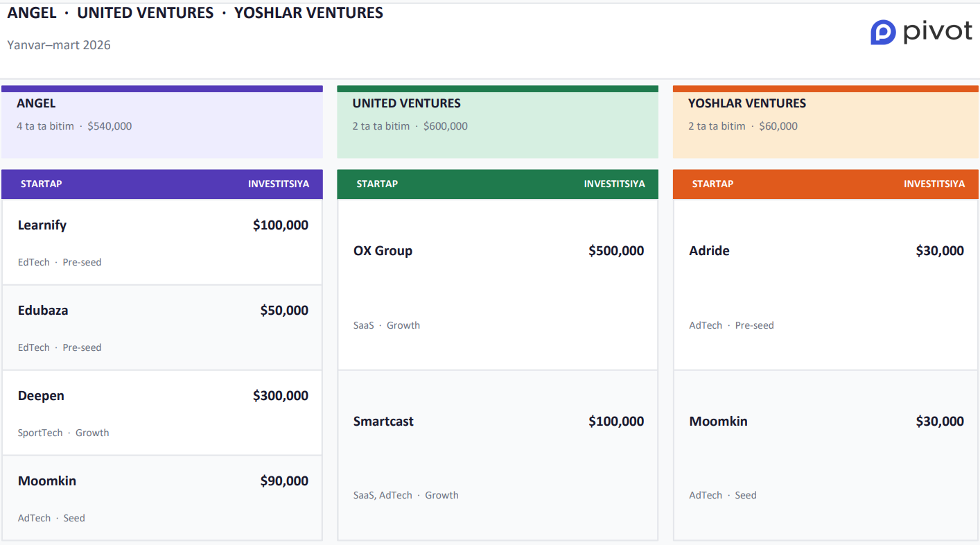The width and height of the screenshot is (980, 545).
Task: Open the YOSHLAR VENTURES summary card
Action: click(825, 123)
